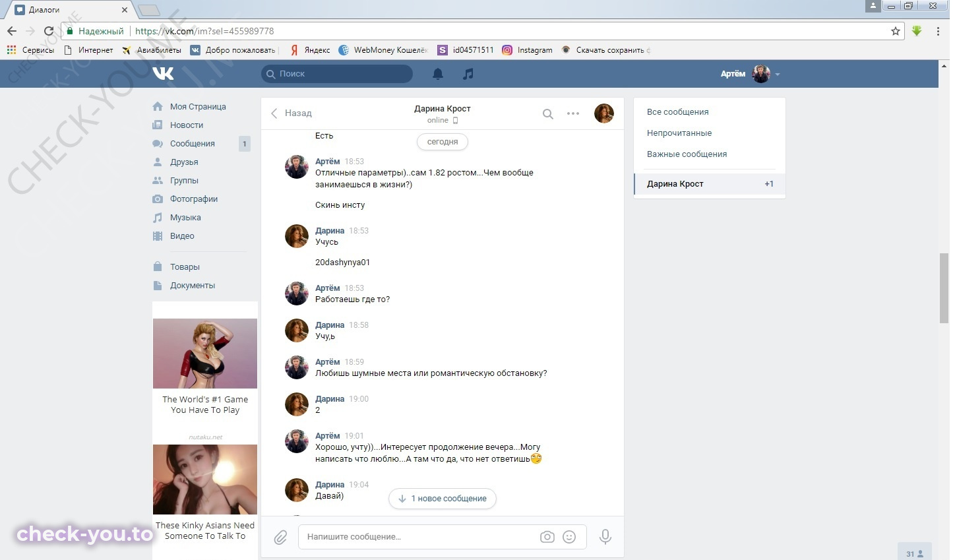955x560 pixels.
Task: Open Документы in the sidebar
Action: coord(193,286)
